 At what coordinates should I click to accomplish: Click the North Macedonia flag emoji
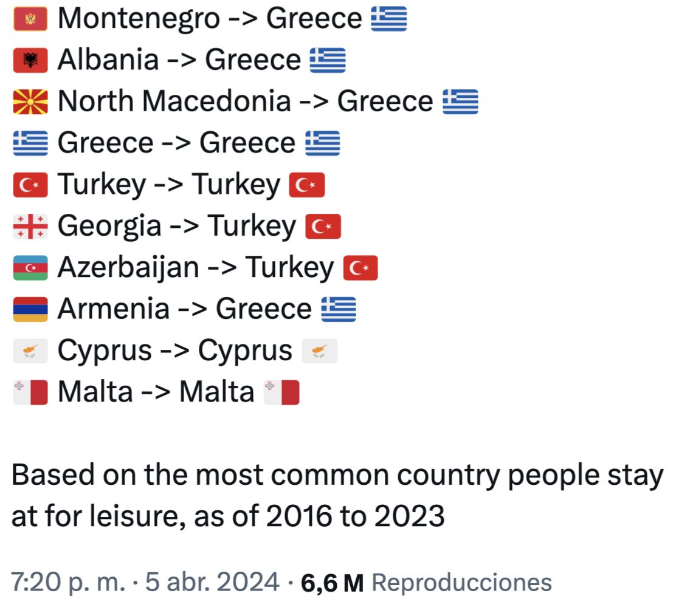tap(30, 102)
